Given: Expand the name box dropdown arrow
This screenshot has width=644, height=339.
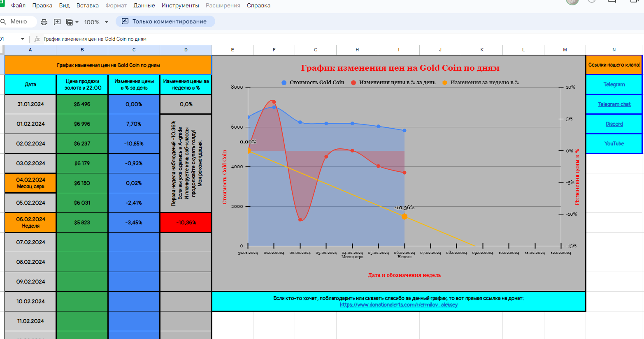Looking at the screenshot, I should (x=22, y=39).
